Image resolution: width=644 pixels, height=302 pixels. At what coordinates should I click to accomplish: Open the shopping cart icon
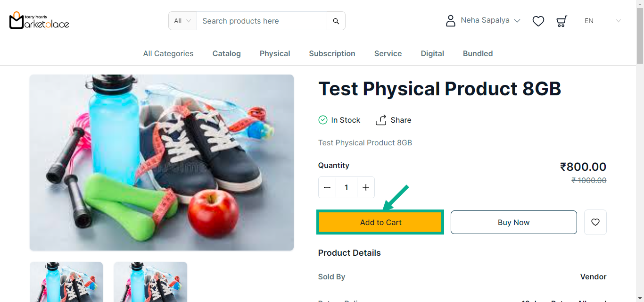[x=561, y=21]
